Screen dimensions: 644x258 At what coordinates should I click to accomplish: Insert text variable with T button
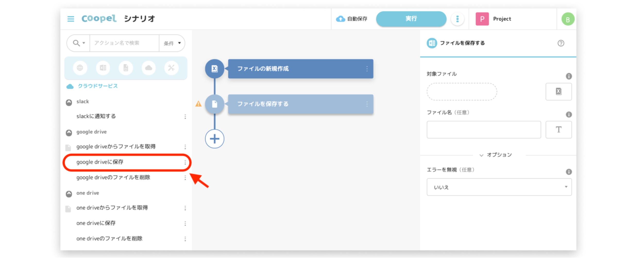[558, 130]
